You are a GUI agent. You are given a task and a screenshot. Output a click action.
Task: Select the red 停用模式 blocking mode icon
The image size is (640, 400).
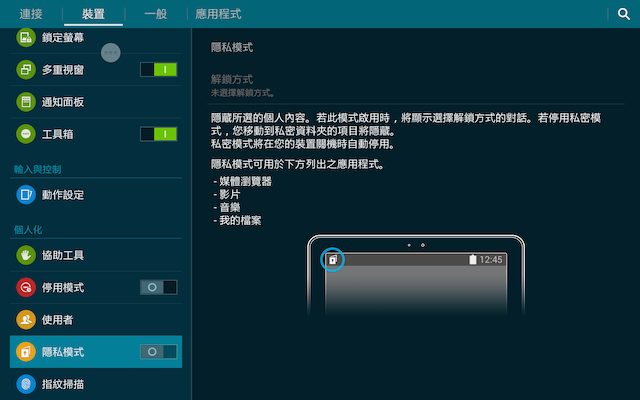(x=26, y=287)
